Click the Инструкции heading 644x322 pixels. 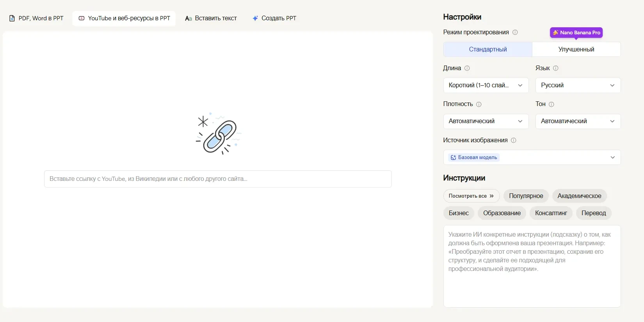coord(464,178)
